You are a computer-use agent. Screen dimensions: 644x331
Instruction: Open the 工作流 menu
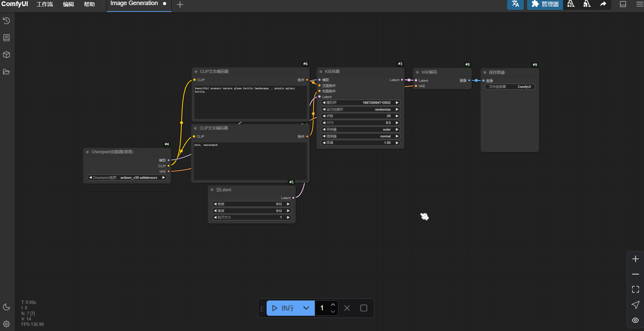[x=45, y=4]
